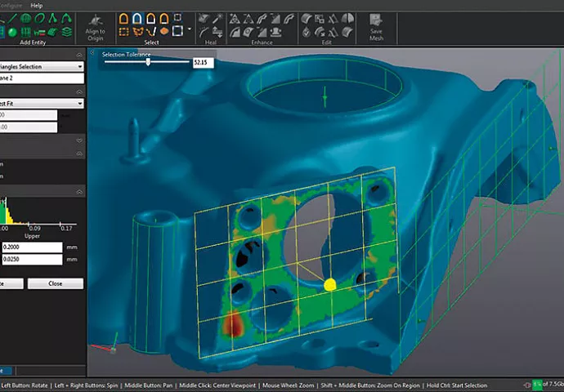Click the first Heal tool icon
Image resolution: width=564 pixels, height=392 pixels.
204,18
